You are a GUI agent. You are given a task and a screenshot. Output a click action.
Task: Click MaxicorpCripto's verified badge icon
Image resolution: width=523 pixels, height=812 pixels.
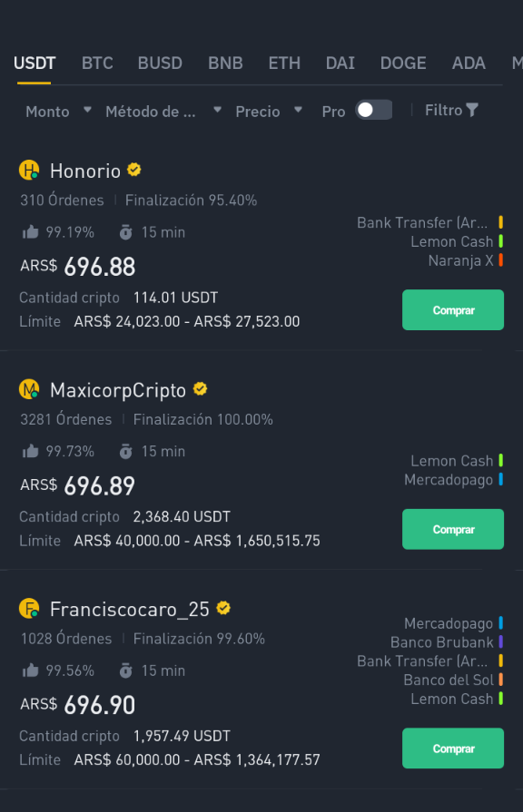coord(200,388)
